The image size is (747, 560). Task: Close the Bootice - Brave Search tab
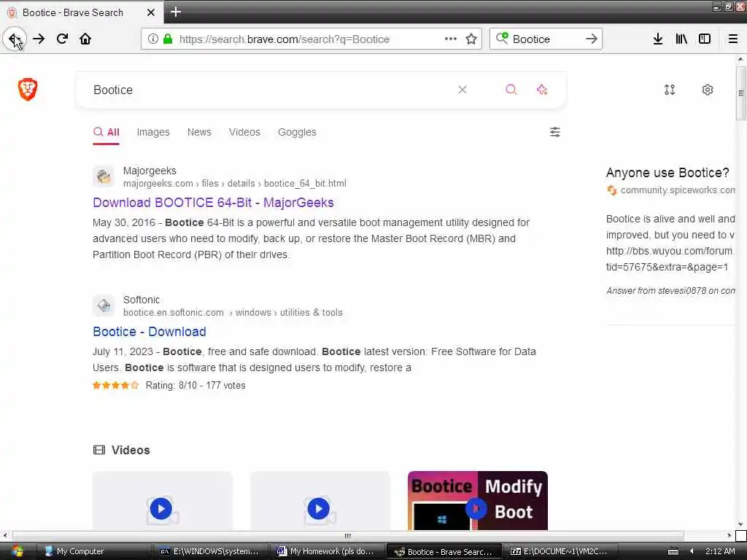click(x=151, y=12)
